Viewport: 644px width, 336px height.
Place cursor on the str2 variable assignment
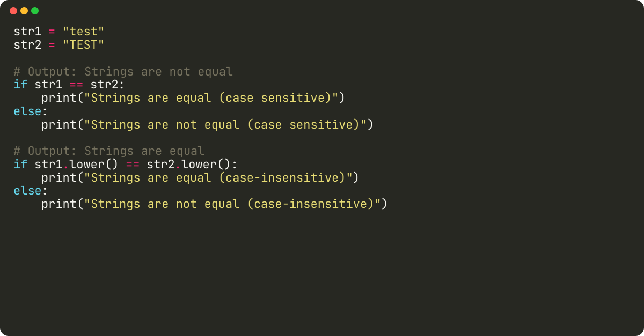point(27,45)
